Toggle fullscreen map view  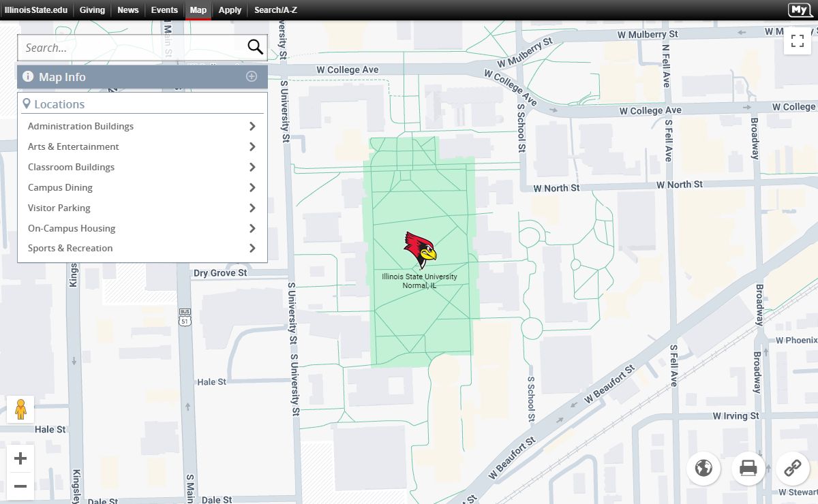(798, 41)
